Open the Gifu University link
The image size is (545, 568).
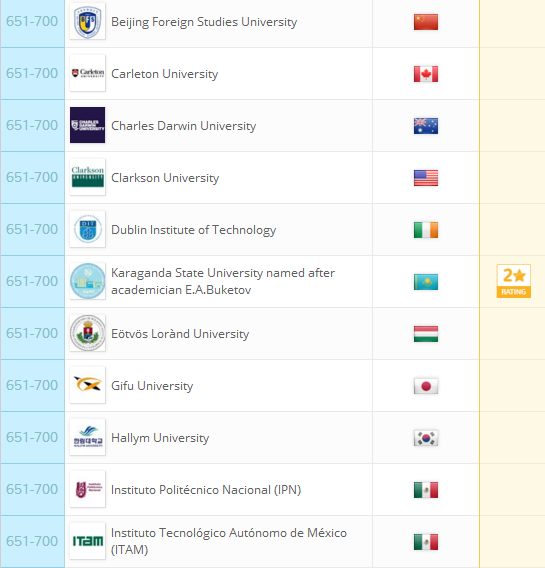point(152,386)
